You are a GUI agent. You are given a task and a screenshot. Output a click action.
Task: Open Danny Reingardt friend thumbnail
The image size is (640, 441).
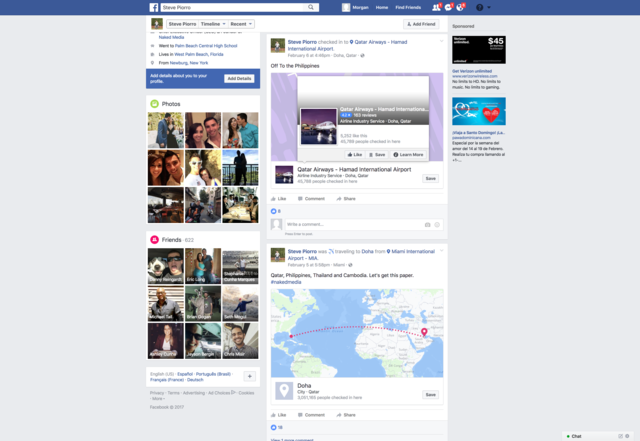click(x=166, y=266)
